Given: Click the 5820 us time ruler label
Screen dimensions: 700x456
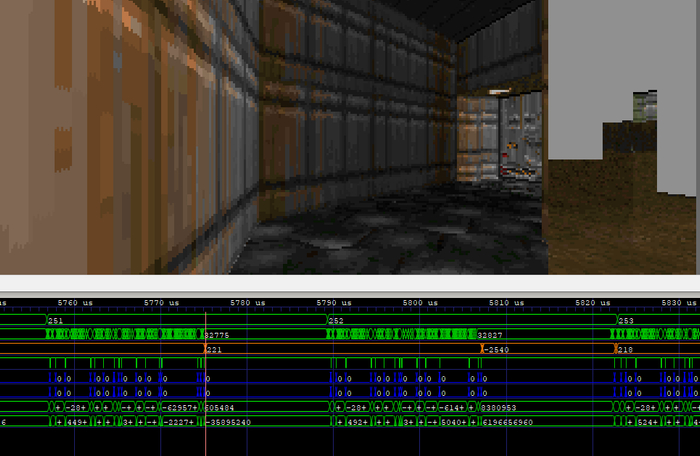Looking at the screenshot, I should [592, 303].
